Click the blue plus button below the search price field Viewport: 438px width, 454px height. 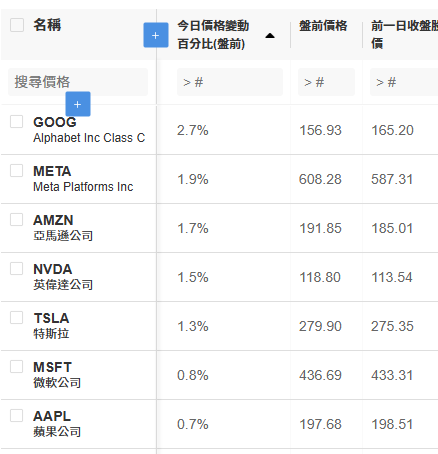click(78, 104)
